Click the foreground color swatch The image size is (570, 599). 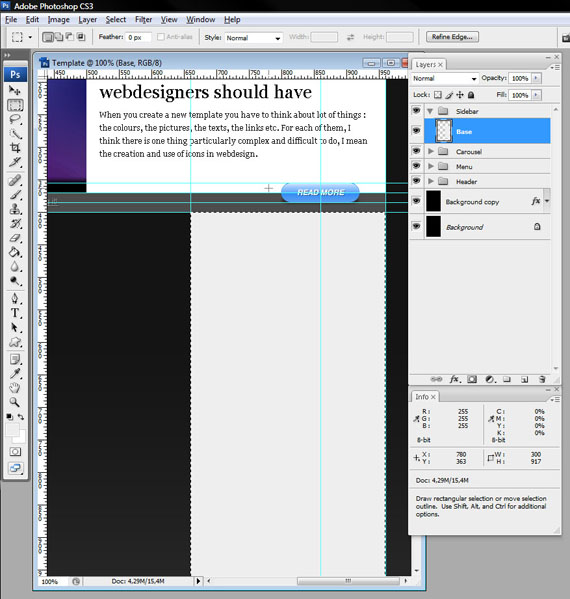(x=12, y=429)
